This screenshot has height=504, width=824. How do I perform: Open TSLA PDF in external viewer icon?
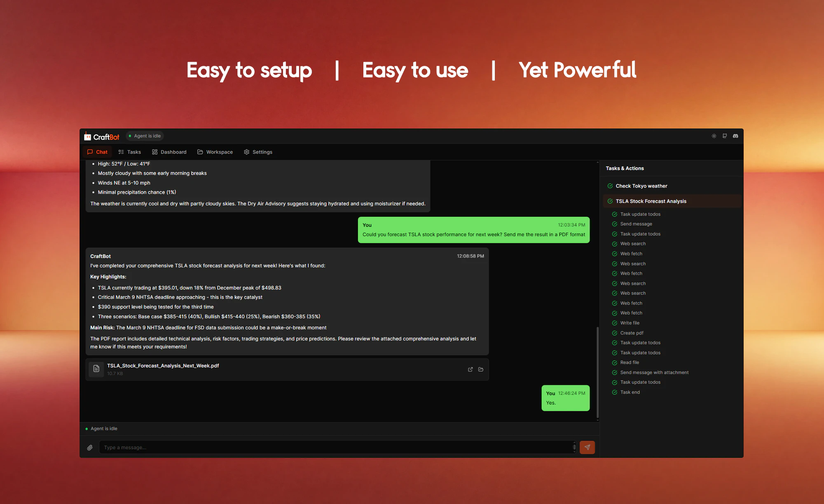coord(470,369)
